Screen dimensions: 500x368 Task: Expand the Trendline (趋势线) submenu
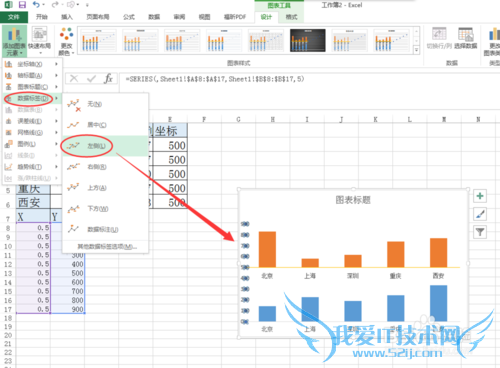coord(32,167)
